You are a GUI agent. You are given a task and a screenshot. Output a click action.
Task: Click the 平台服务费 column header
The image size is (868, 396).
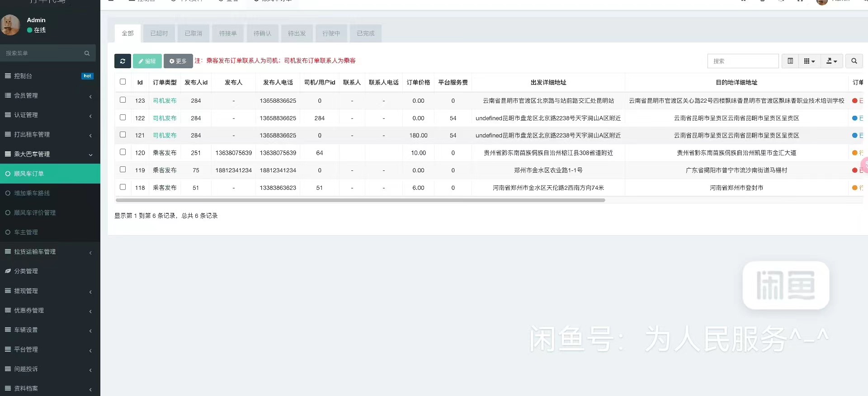coord(453,82)
